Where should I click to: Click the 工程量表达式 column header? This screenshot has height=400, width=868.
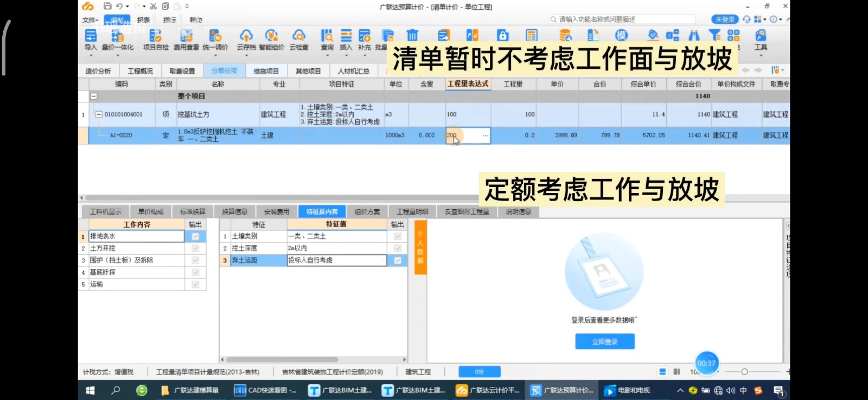[x=468, y=84]
